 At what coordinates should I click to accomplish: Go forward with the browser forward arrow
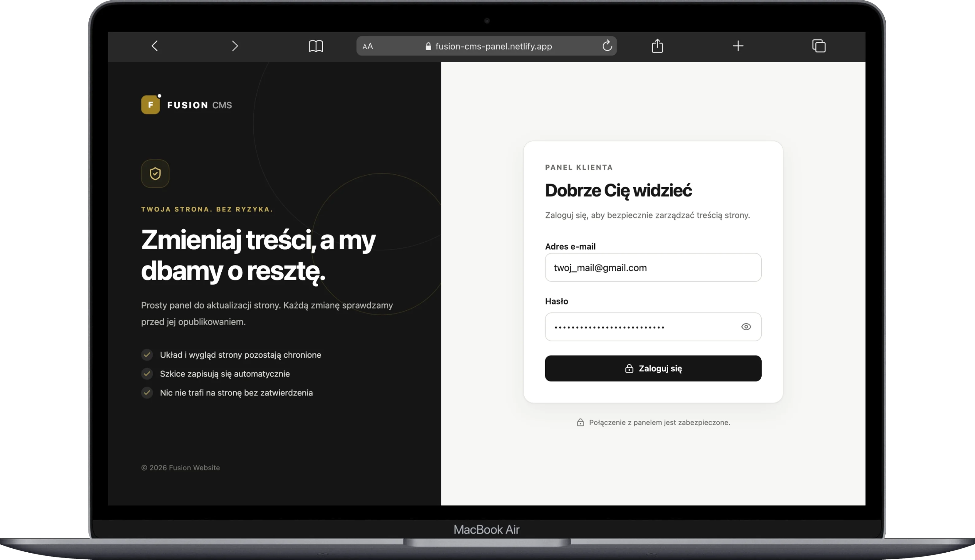pyautogui.click(x=235, y=46)
